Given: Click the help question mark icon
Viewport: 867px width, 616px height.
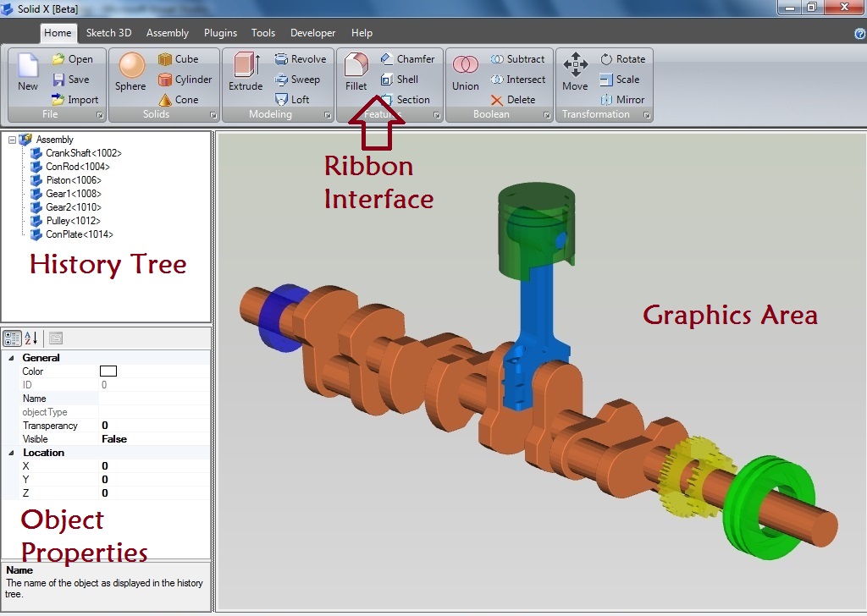Looking at the screenshot, I should tap(860, 34).
